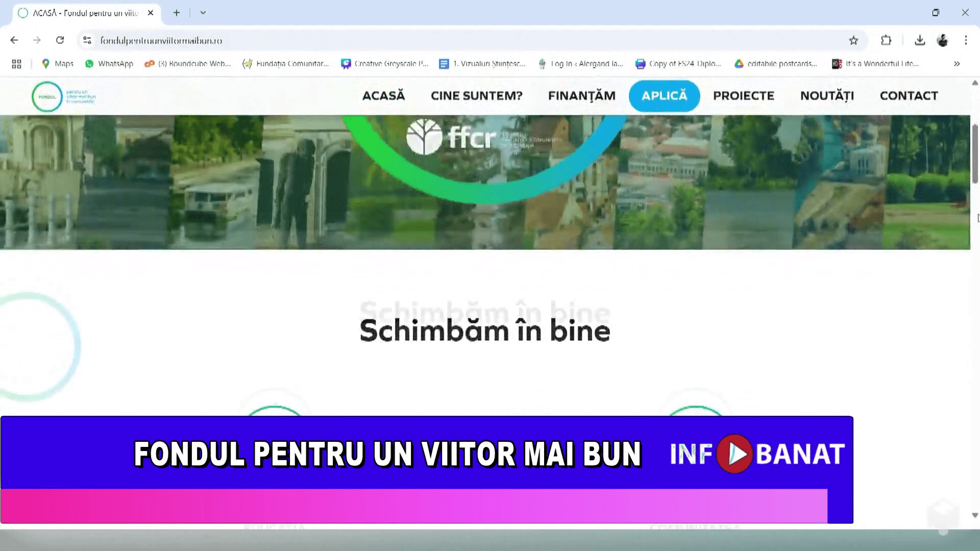Viewport: 980px width, 551px height.
Task: Show more bookmarks with the double chevron
Action: (x=957, y=64)
